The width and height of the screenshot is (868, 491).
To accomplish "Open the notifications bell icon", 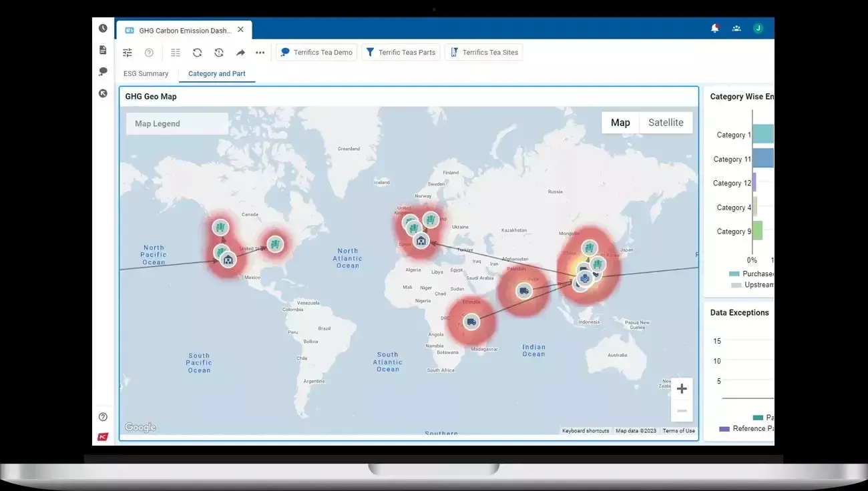I will click(x=715, y=28).
